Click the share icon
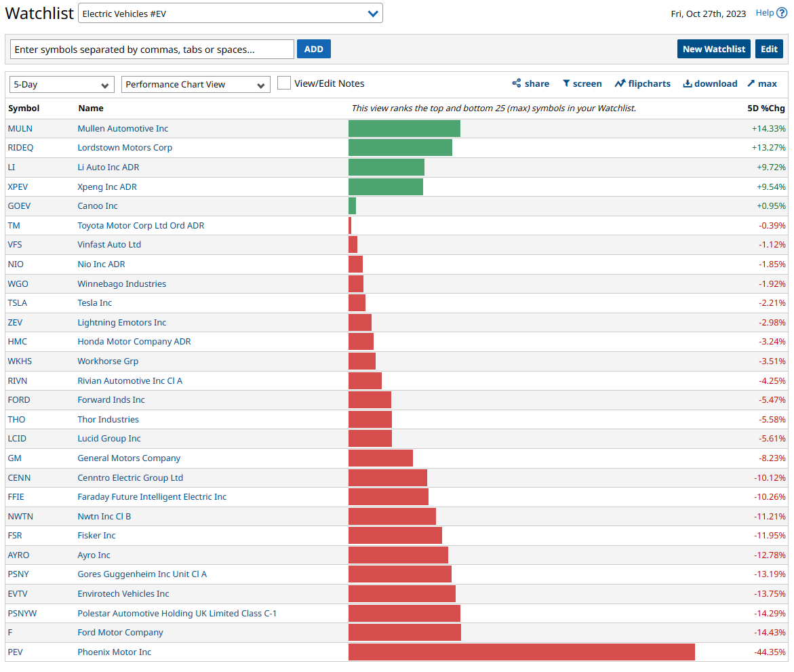The height and width of the screenshot is (672, 794). pos(516,83)
